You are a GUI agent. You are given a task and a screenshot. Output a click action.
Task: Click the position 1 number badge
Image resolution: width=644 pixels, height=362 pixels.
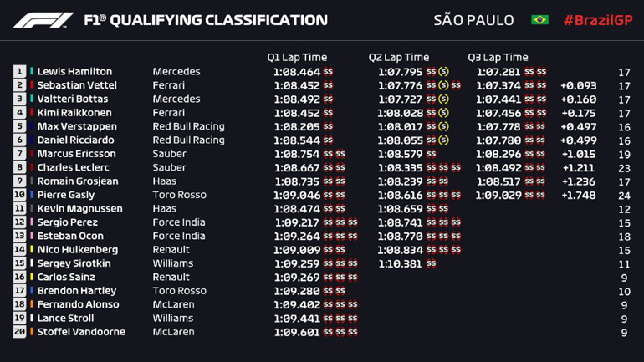coord(19,72)
